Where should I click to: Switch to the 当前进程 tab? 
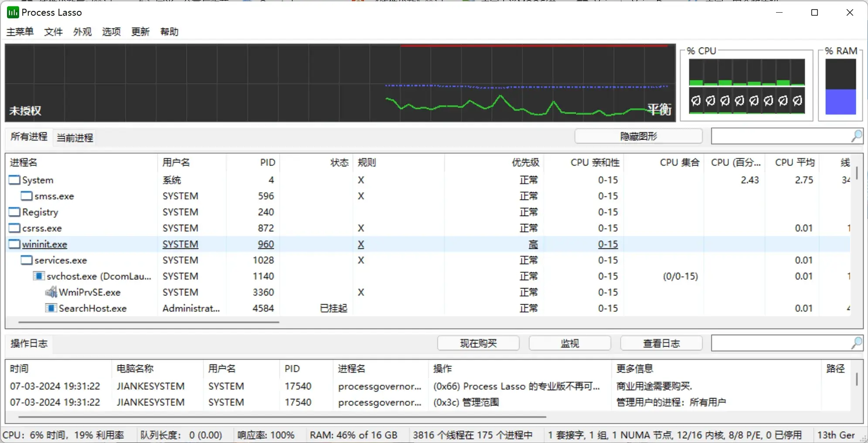coord(75,138)
